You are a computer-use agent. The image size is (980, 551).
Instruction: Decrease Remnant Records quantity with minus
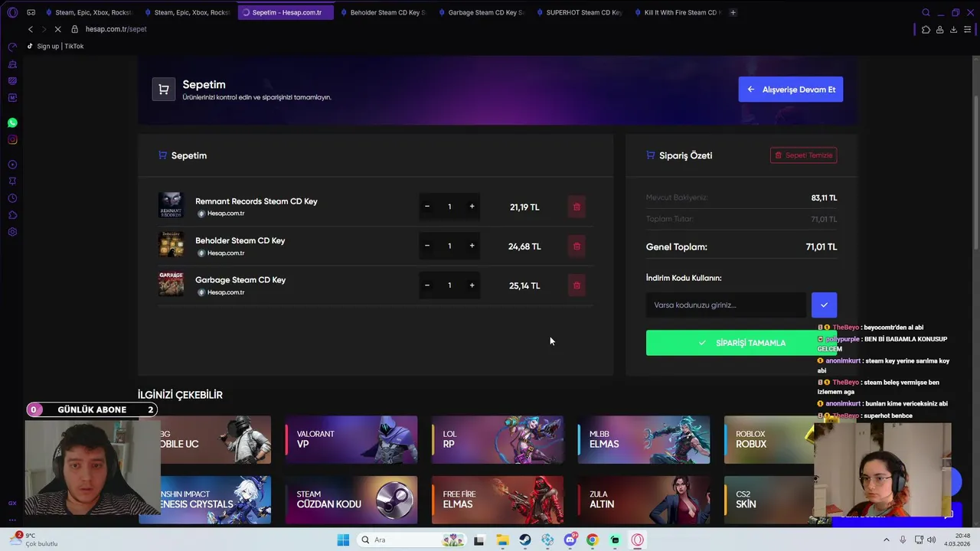coord(427,207)
